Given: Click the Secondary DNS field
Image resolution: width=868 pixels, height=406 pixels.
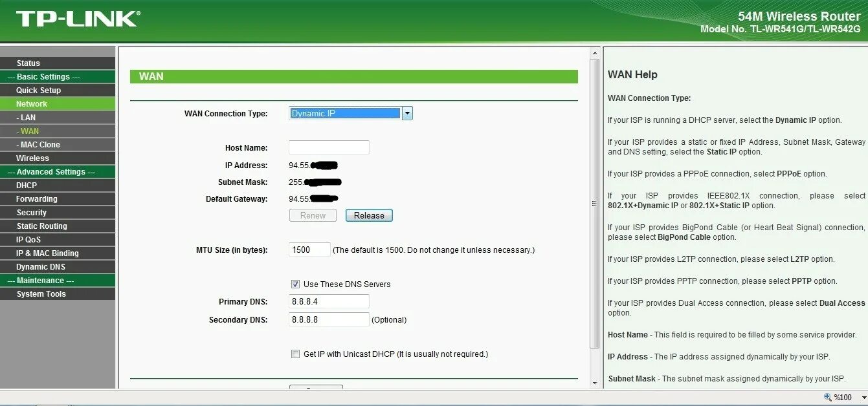Looking at the screenshot, I should pyautogui.click(x=329, y=319).
